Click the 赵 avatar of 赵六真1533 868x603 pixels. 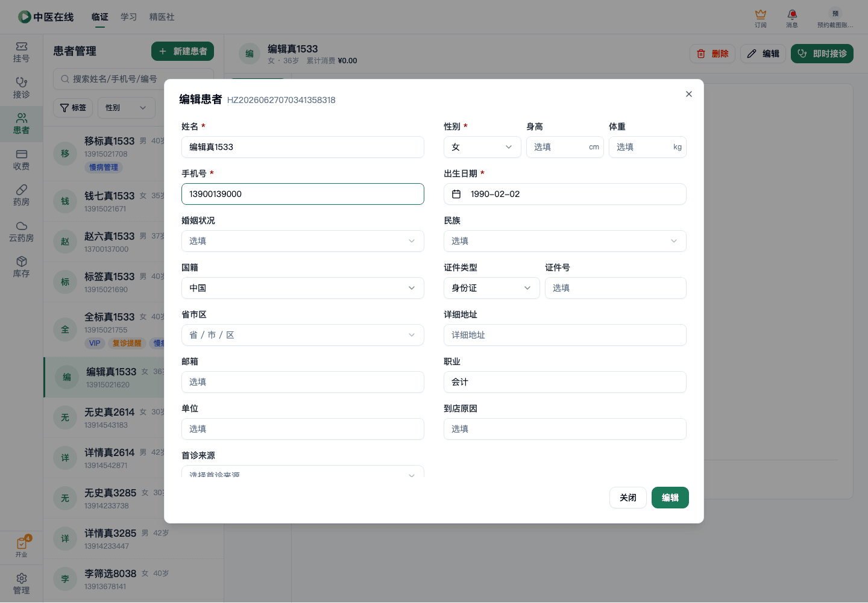coord(65,242)
